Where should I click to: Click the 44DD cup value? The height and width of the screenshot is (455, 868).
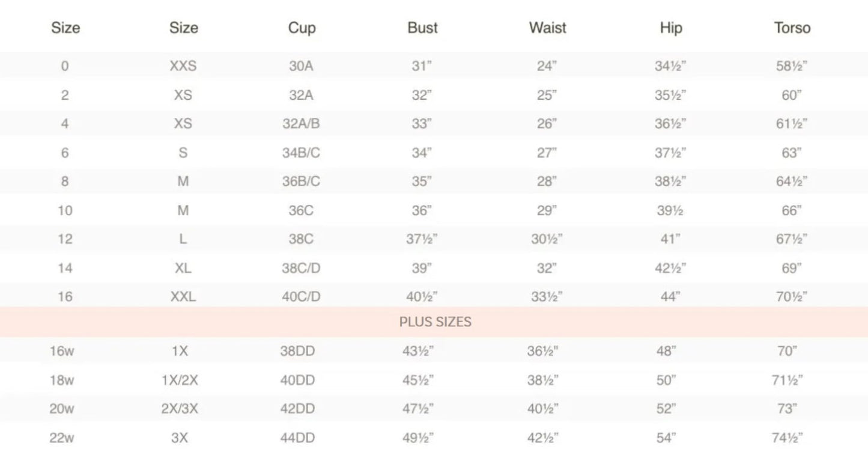pos(297,438)
